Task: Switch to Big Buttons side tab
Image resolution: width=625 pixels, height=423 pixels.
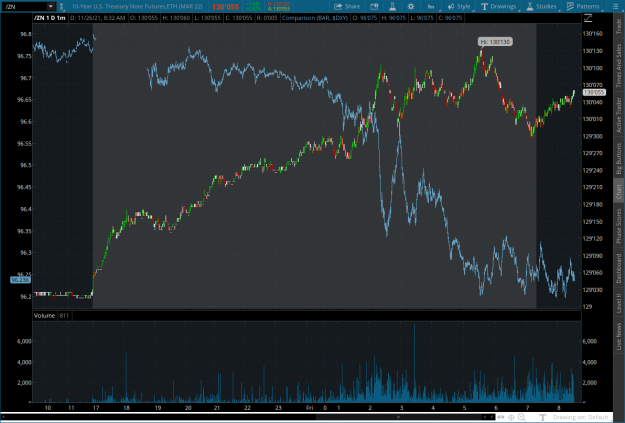Action: click(x=619, y=158)
